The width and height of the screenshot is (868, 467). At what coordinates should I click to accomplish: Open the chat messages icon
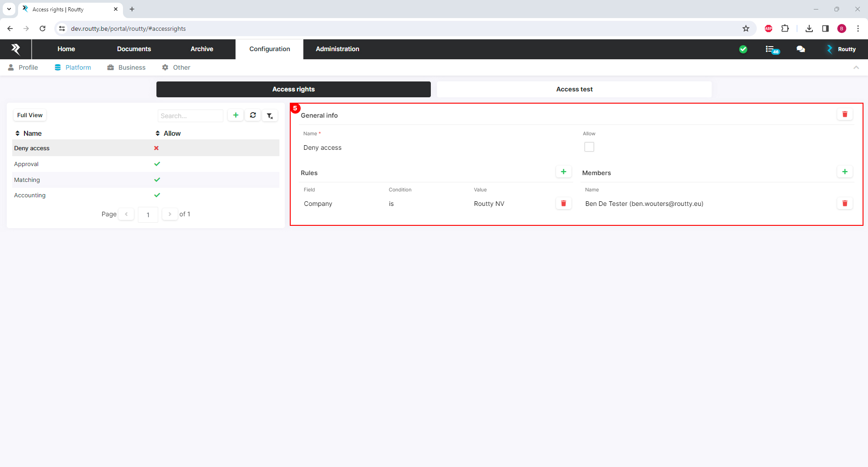tap(801, 49)
